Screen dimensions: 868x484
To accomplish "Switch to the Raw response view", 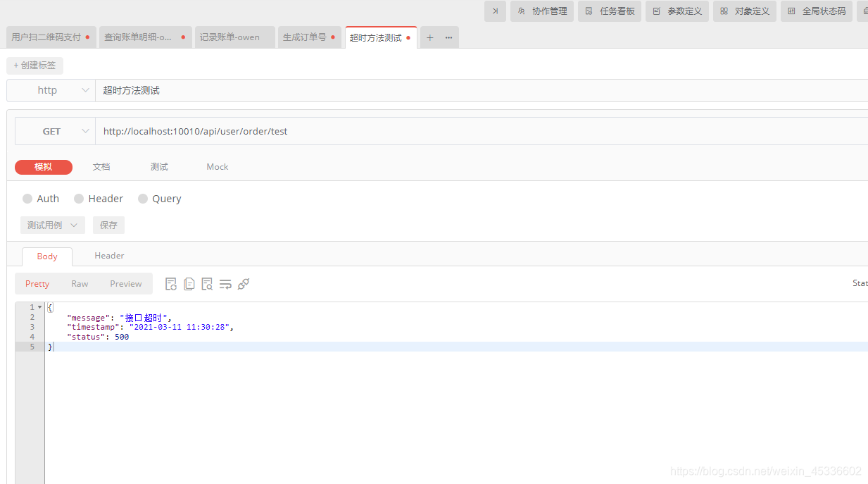I will coord(79,283).
